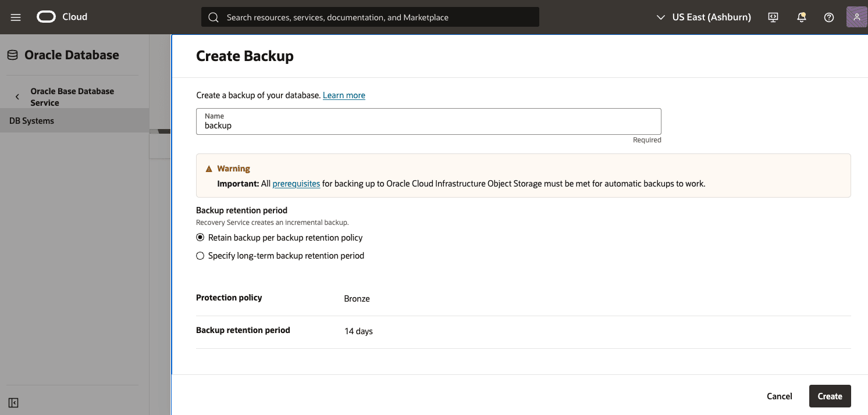Viewport: 868px width, 415px height.
Task: Select "Retain backup per backup retention policy"
Action: 200,237
